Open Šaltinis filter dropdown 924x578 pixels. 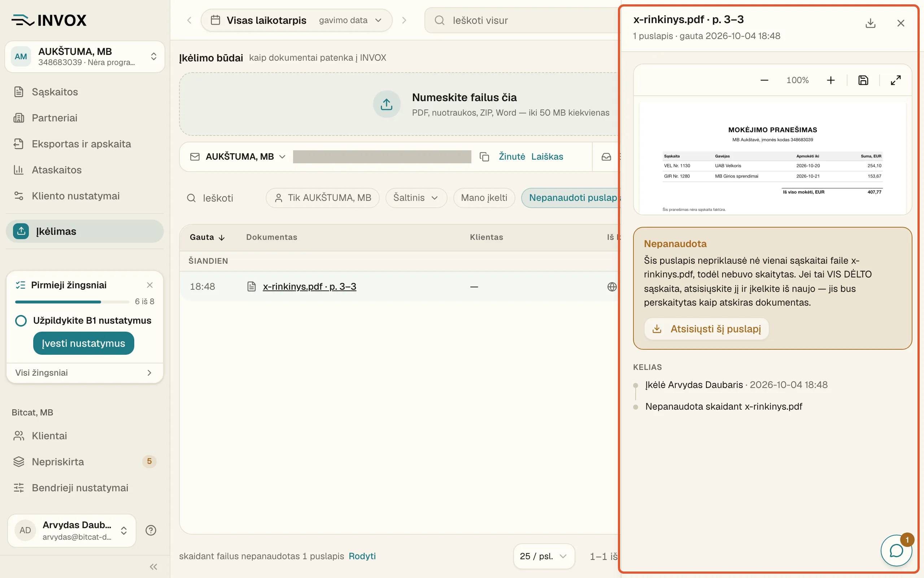[x=416, y=198]
